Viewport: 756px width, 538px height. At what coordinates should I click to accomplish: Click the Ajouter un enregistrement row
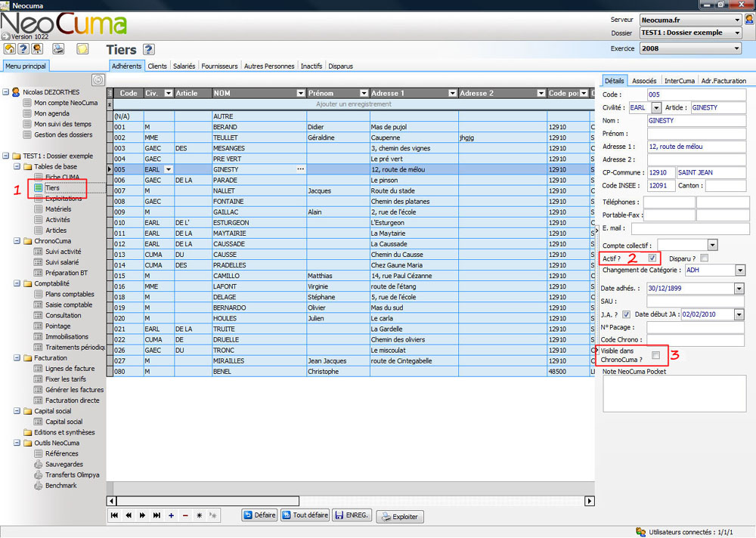[x=353, y=104]
